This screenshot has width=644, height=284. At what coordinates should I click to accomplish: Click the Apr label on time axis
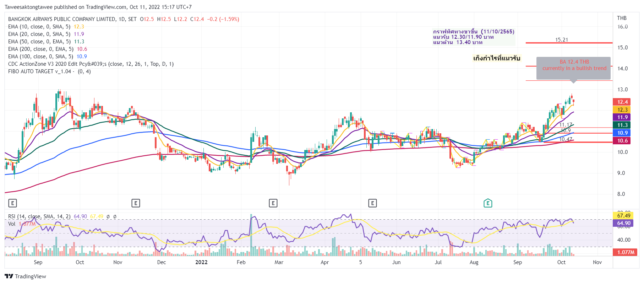coord(324,262)
